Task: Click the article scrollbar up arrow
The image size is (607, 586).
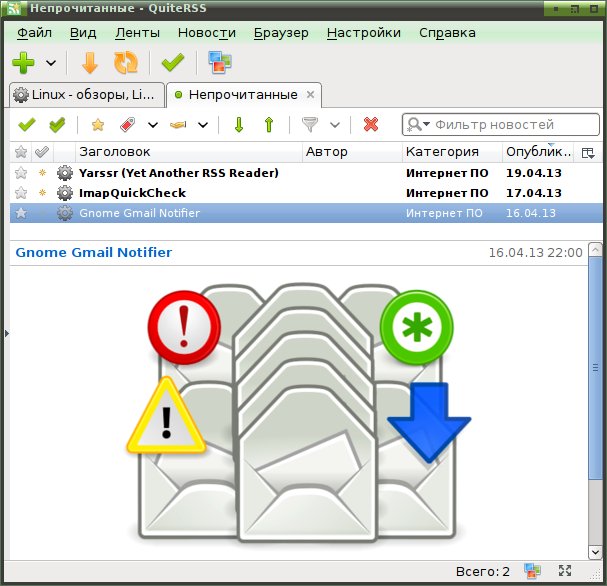Action: [595, 250]
